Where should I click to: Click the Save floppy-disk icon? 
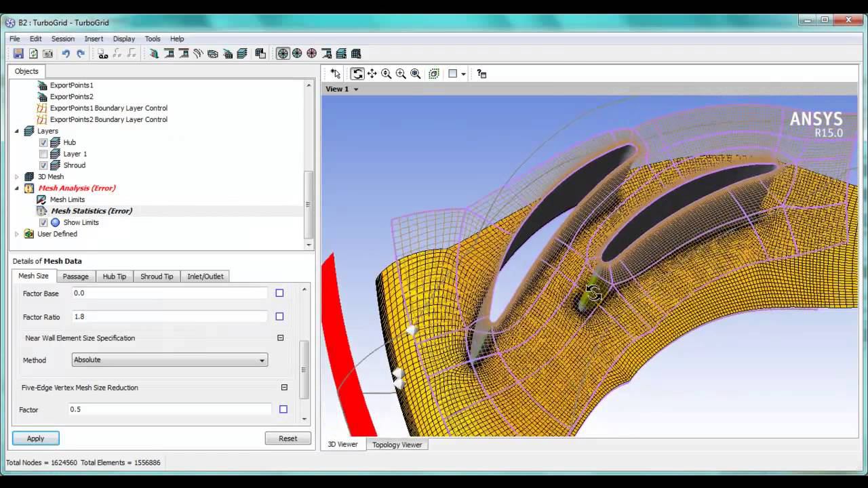point(18,54)
